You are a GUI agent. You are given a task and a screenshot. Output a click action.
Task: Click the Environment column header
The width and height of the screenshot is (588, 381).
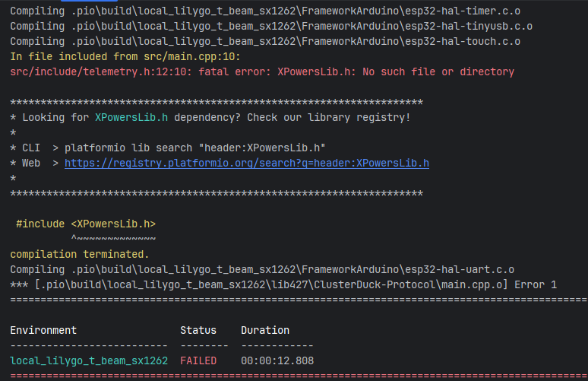(x=43, y=330)
